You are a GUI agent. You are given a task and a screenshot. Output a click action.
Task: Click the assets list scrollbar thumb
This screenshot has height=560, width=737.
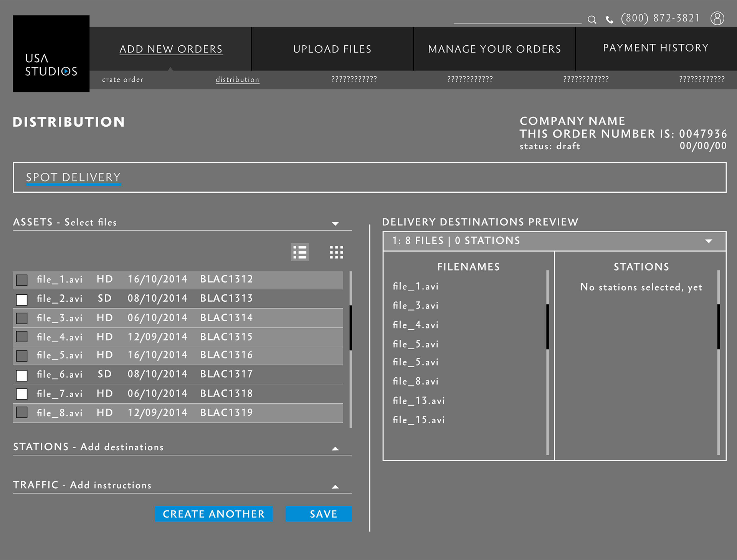[350, 327]
